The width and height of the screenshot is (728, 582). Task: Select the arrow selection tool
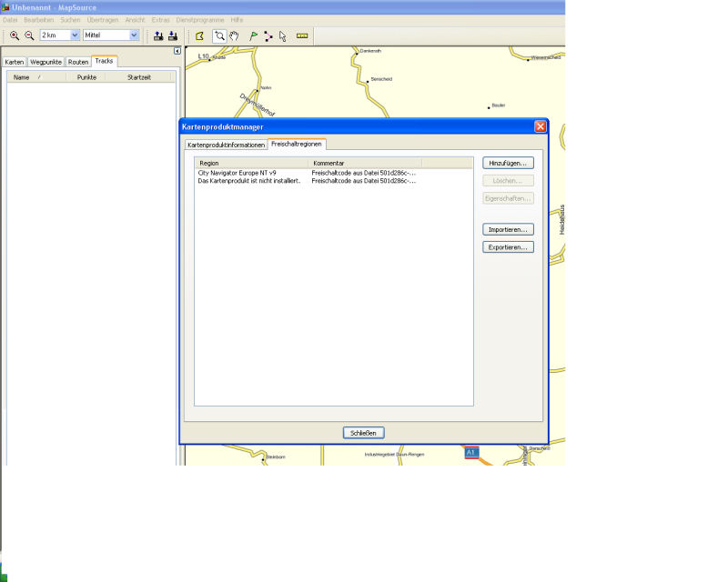tap(283, 35)
